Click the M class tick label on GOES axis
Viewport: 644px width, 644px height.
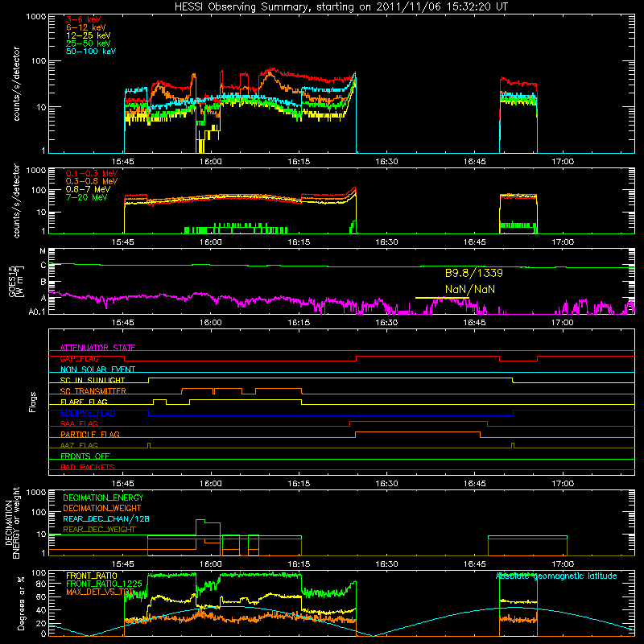43,251
